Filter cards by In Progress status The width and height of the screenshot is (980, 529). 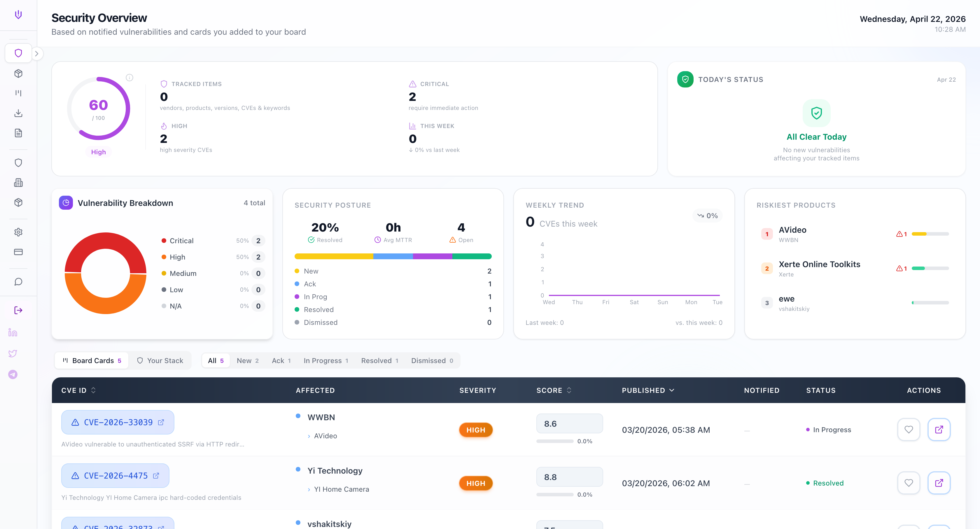326,360
